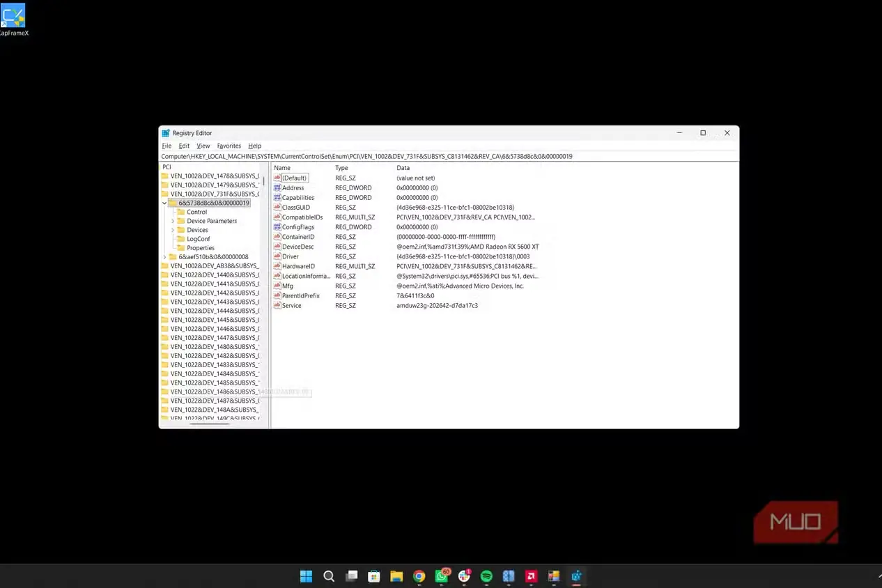
Task: Click the key tree horizontal scrollbar
Action: [x=210, y=424]
